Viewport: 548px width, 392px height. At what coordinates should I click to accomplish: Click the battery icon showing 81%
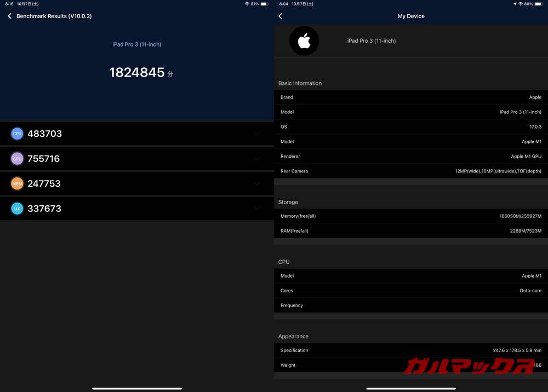(x=266, y=3)
